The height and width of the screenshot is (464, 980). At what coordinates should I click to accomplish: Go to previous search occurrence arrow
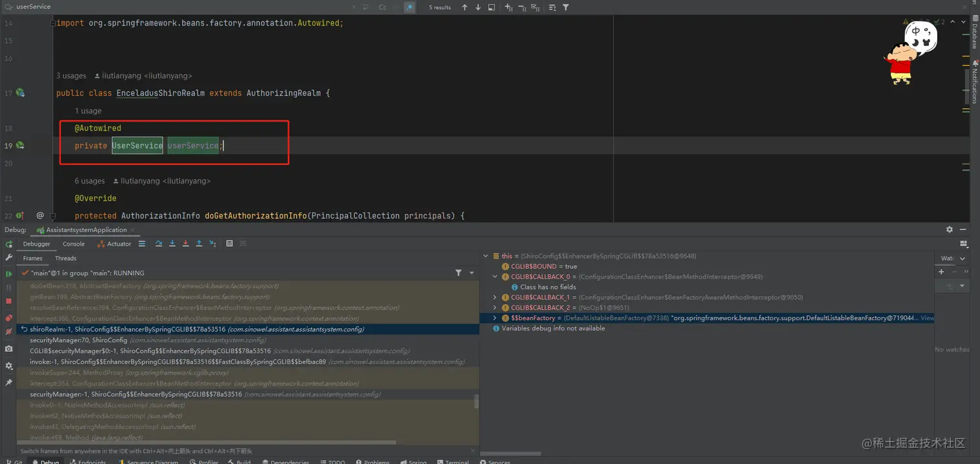pos(464,7)
